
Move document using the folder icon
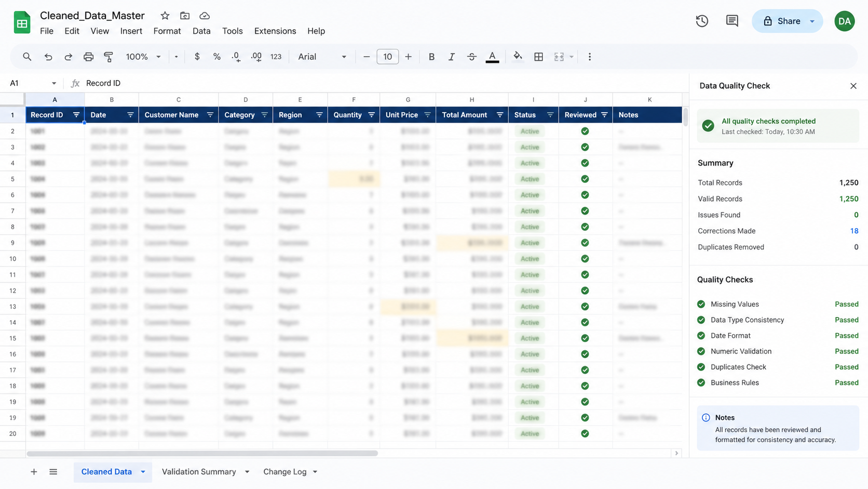point(184,16)
